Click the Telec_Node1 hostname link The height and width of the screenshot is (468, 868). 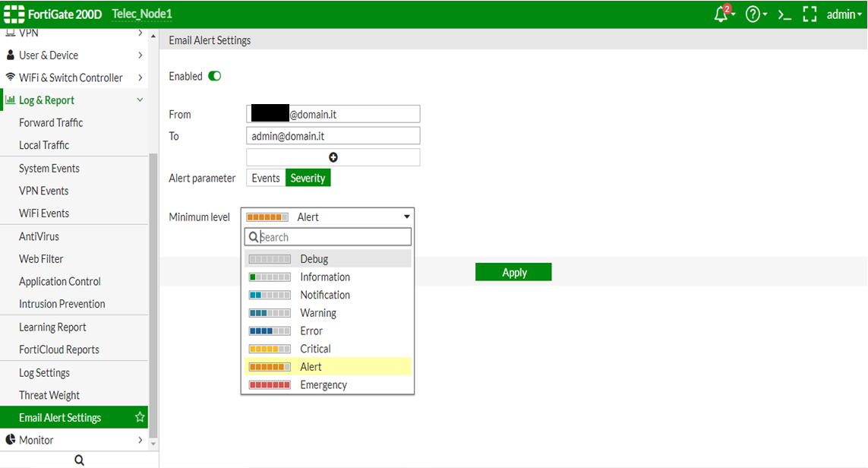click(142, 14)
